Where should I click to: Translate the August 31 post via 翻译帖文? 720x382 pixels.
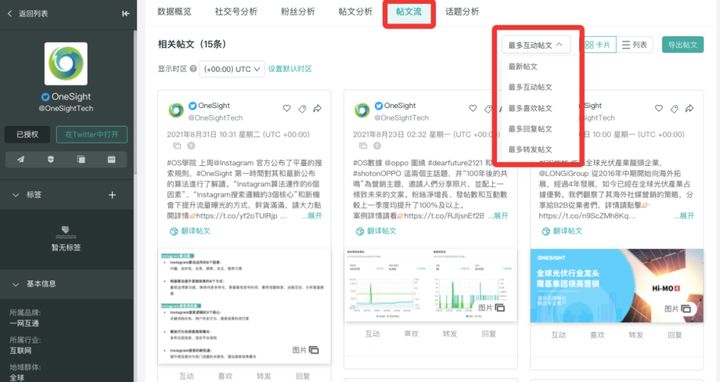tap(190, 231)
